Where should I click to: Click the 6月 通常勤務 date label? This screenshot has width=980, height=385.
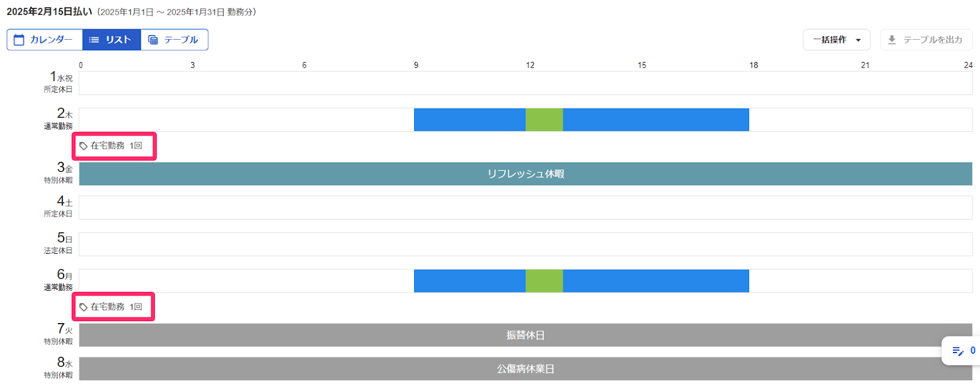[58, 280]
